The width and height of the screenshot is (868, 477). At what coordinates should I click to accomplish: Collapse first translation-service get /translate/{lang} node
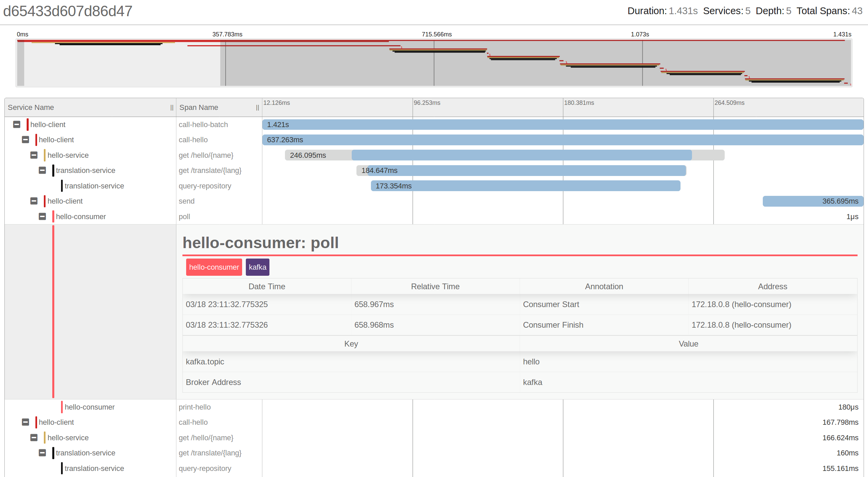(x=42, y=170)
